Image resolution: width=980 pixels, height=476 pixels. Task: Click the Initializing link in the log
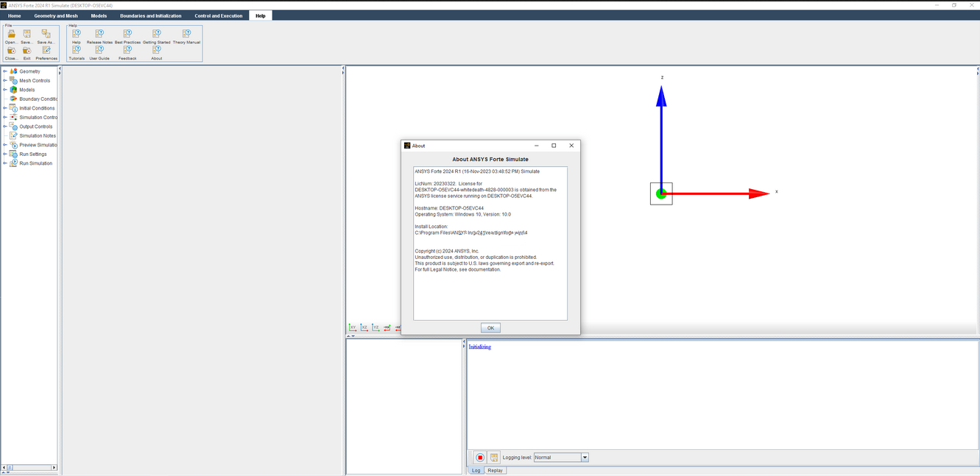click(x=480, y=347)
